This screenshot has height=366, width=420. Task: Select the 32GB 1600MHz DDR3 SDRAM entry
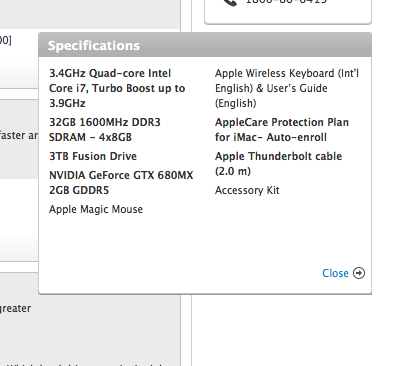(105, 129)
